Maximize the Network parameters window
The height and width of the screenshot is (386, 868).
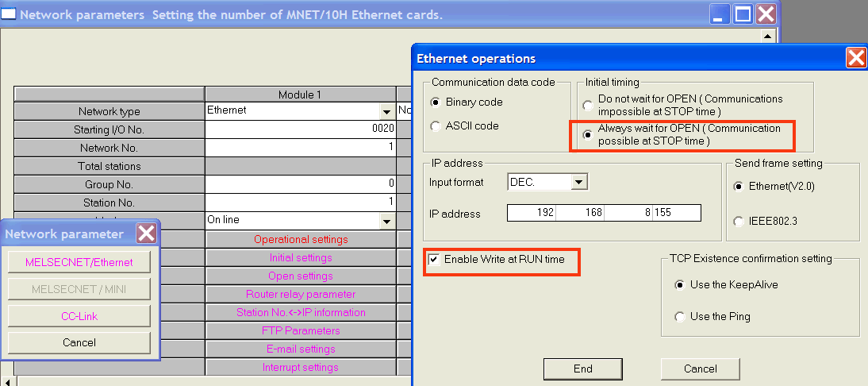[x=742, y=14]
